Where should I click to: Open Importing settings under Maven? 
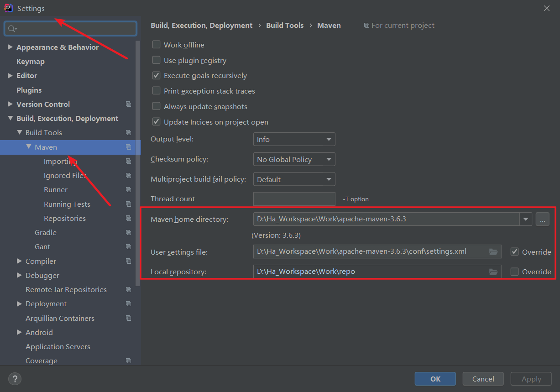pos(60,161)
